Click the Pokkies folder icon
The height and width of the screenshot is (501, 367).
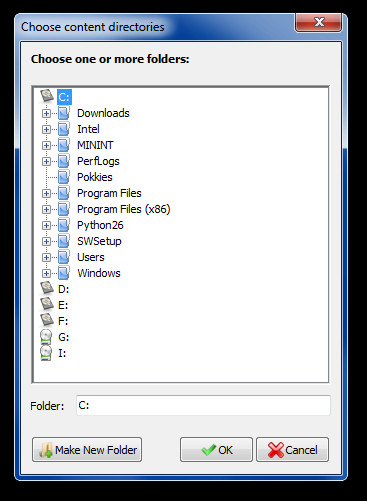(64, 177)
